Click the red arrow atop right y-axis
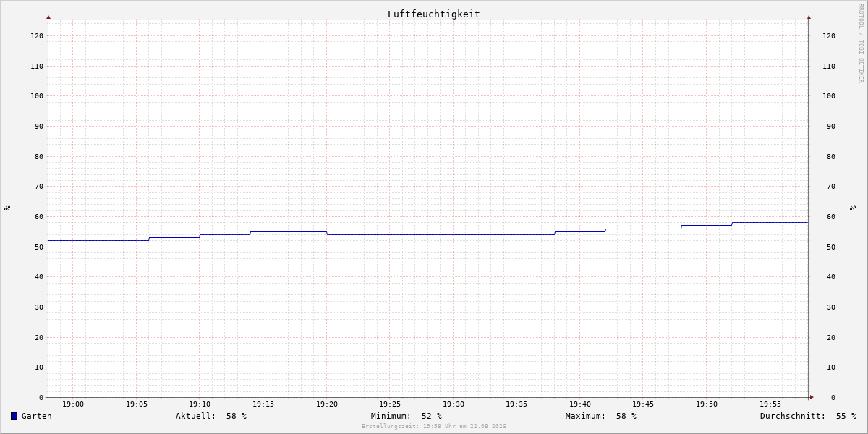 [809, 17]
